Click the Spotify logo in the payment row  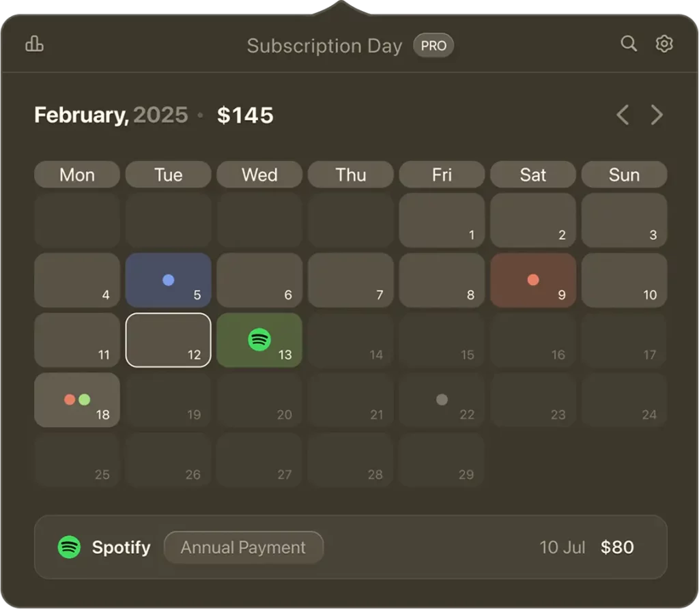69,546
